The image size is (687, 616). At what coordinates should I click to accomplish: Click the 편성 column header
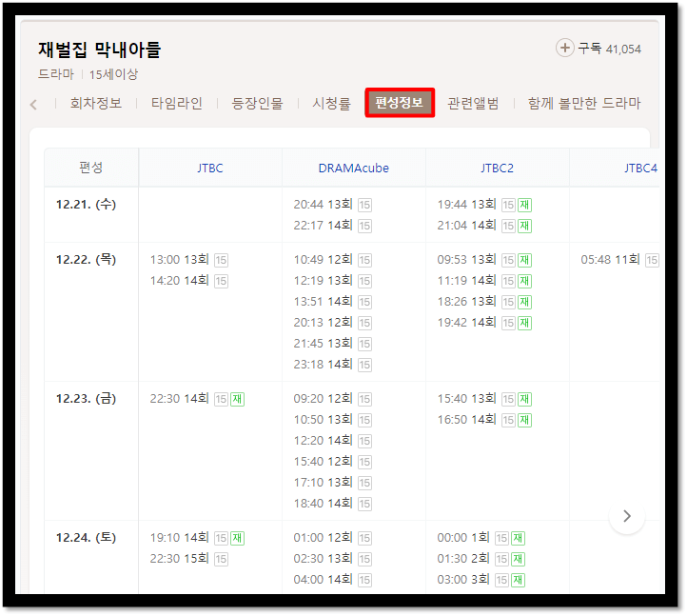pos(91,168)
